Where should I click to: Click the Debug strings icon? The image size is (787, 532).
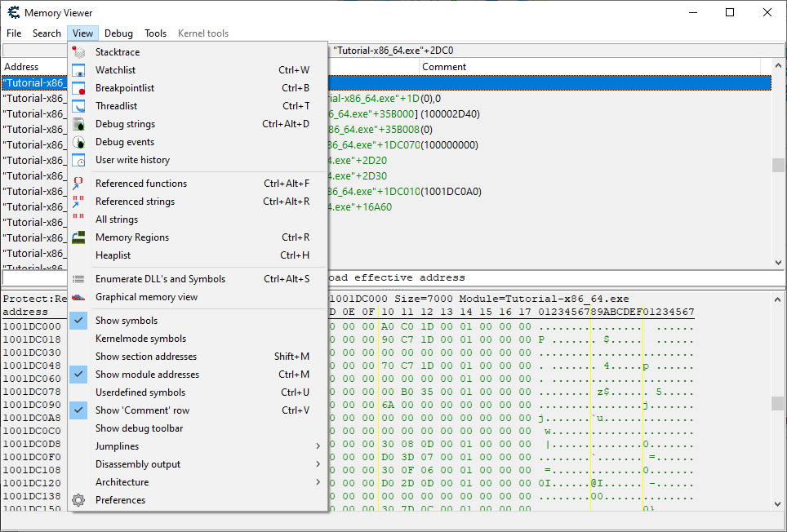79,124
